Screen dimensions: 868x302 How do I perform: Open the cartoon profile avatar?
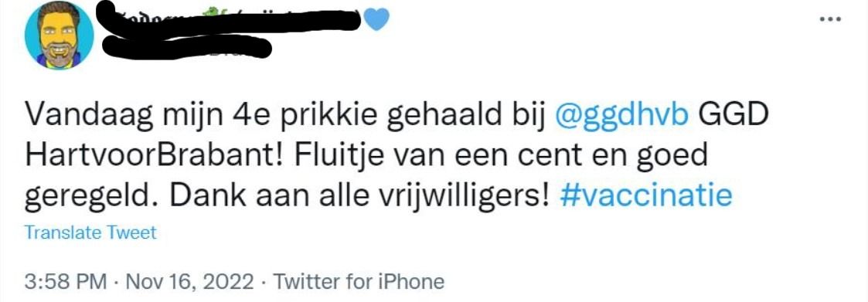(60, 34)
